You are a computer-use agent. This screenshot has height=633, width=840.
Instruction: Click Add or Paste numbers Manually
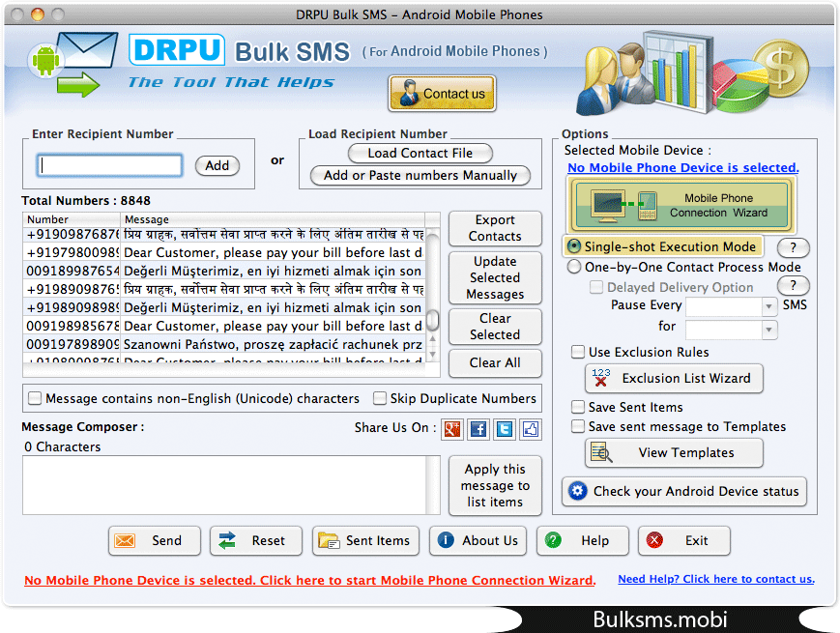pos(420,175)
